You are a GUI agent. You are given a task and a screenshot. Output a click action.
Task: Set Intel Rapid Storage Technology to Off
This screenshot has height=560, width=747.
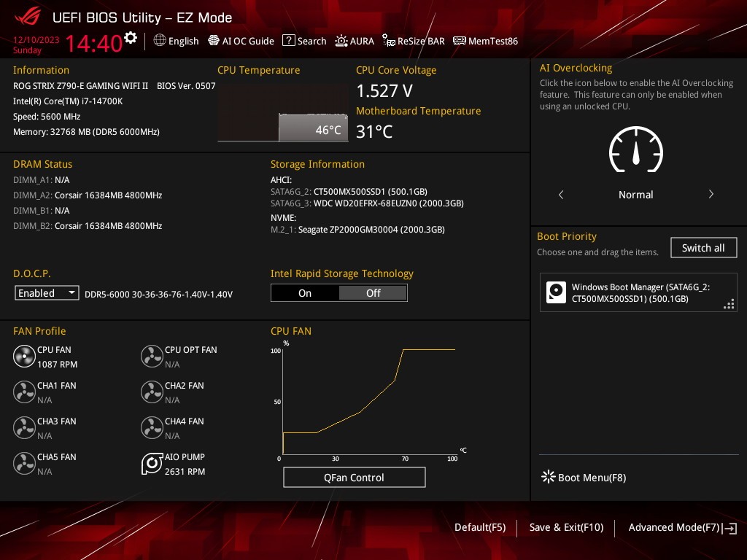[x=373, y=293]
